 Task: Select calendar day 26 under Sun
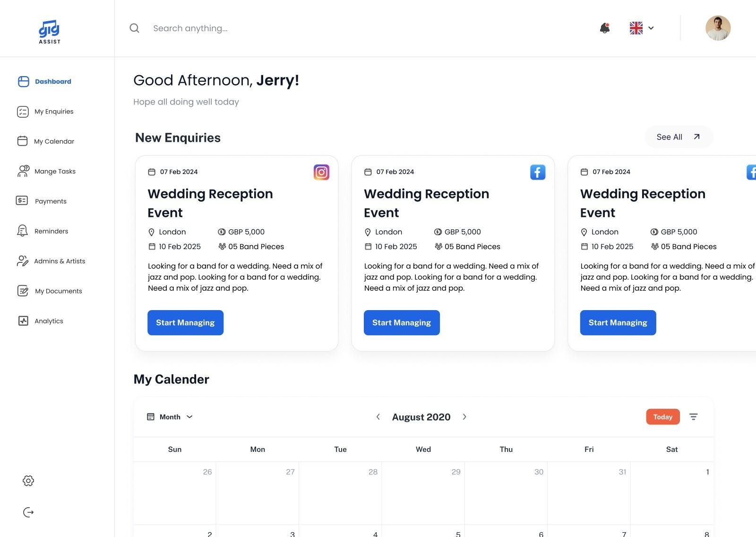[175, 493]
